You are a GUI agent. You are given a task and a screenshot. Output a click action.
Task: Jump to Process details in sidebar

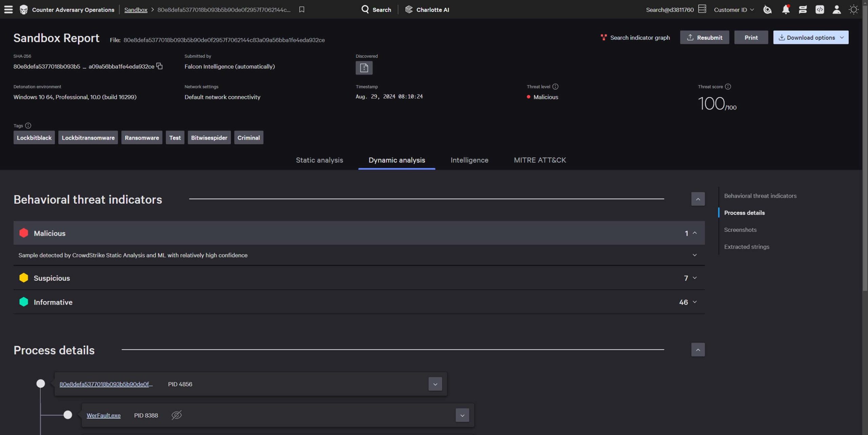pyautogui.click(x=744, y=213)
